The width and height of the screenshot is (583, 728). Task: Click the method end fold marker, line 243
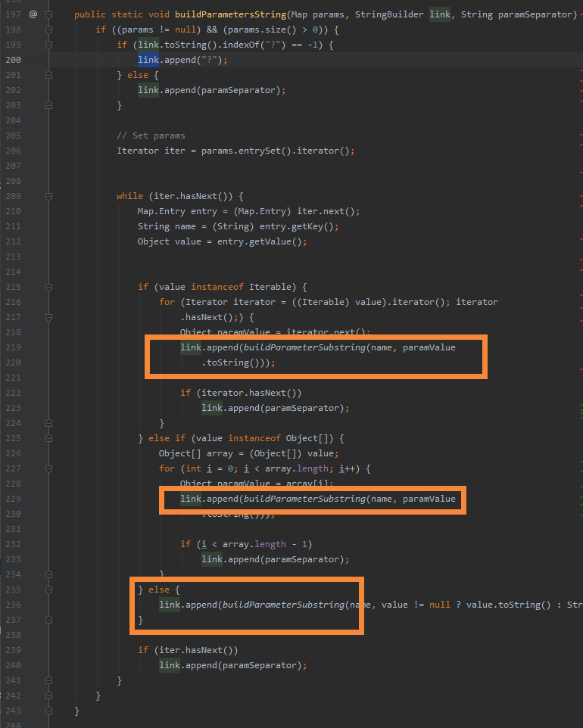(x=48, y=711)
